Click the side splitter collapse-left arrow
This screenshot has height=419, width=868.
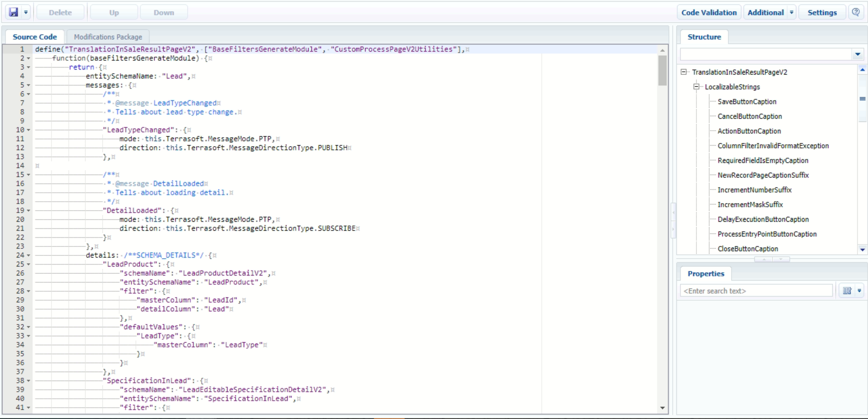673,212
